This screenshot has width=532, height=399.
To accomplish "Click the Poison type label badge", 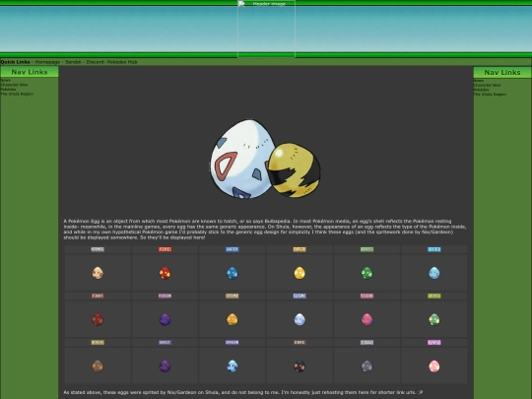I will tap(165, 296).
